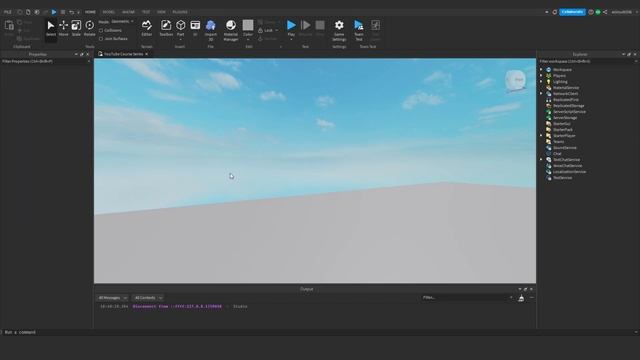The width and height of the screenshot is (640, 360).
Task: Click the ServerScriptService icon in Explorer
Action: 549,112
